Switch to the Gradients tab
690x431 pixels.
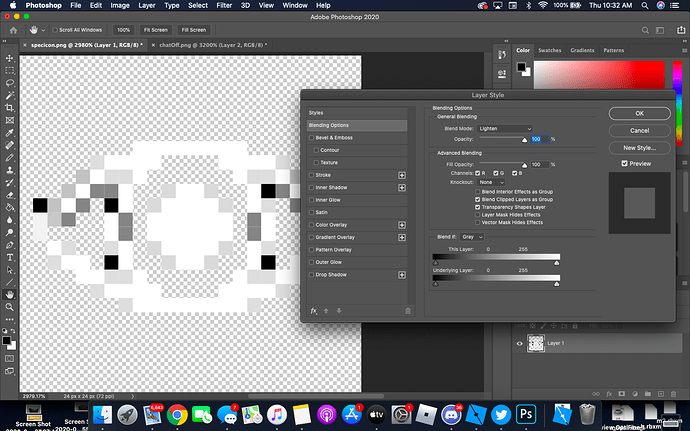click(582, 50)
